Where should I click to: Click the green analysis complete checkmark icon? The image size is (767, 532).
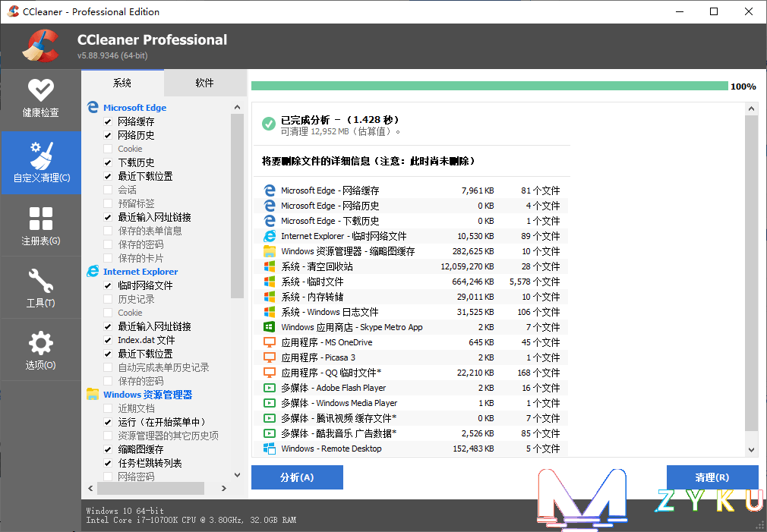click(x=269, y=124)
